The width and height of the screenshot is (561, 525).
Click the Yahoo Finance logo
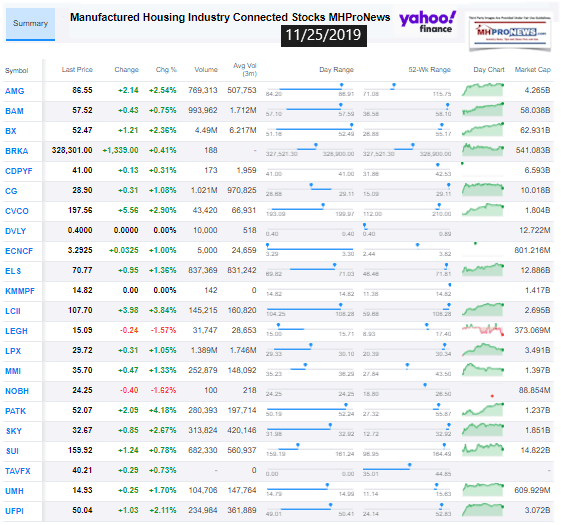(428, 22)
